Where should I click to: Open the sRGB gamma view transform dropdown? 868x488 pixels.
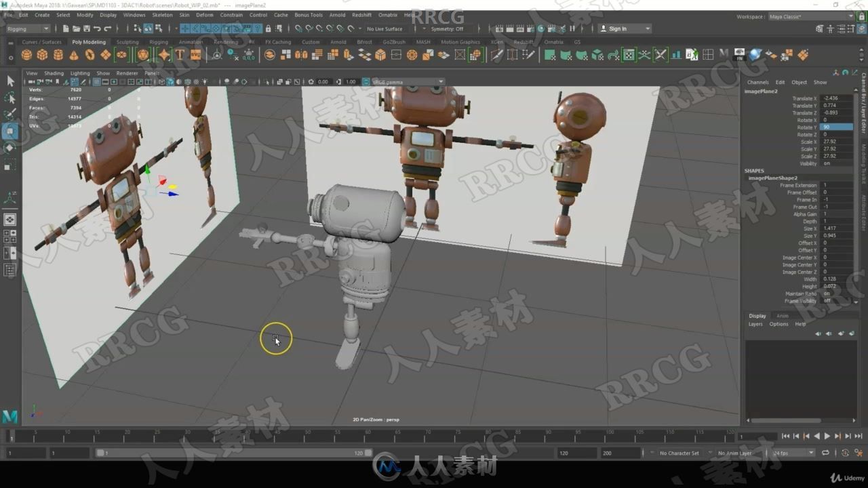(408, 81)
